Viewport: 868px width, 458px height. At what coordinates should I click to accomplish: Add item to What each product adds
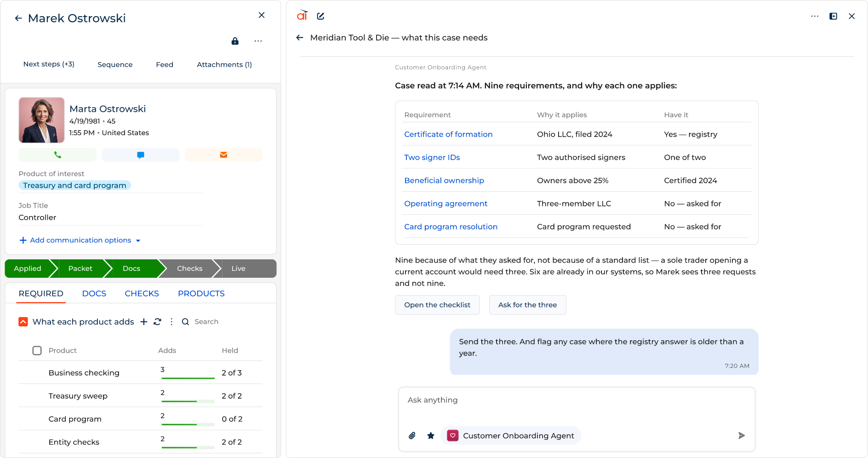tap(144, 322)
